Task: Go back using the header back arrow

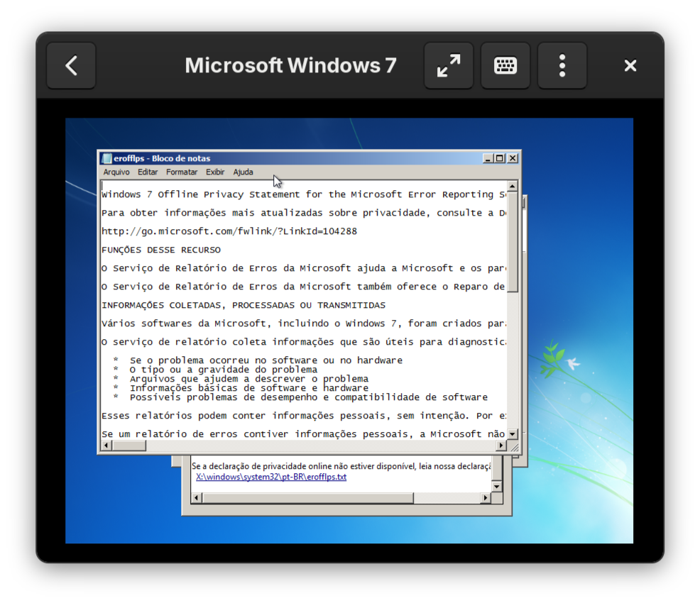Action: tap(71, 65)
